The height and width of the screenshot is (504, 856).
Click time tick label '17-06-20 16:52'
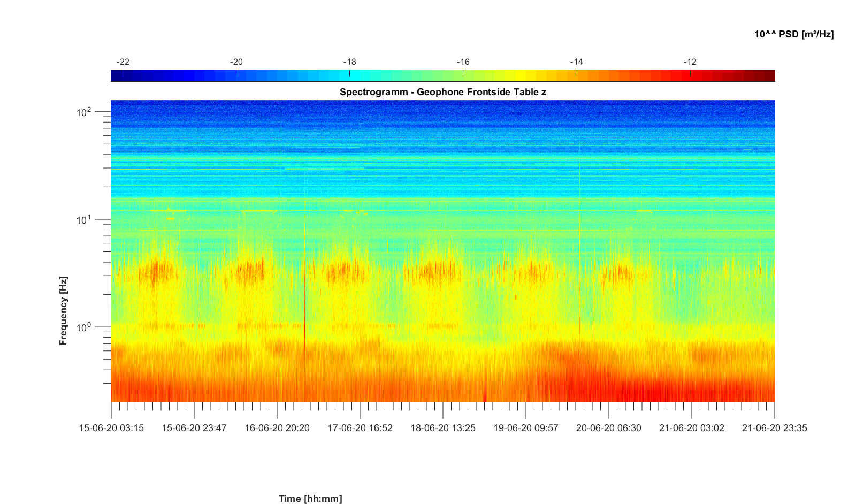point(360,428)
